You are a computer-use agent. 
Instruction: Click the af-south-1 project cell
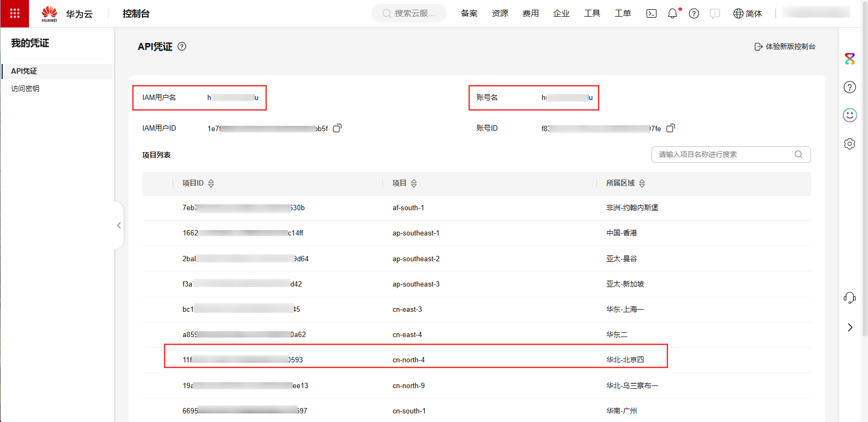[408, 208]
